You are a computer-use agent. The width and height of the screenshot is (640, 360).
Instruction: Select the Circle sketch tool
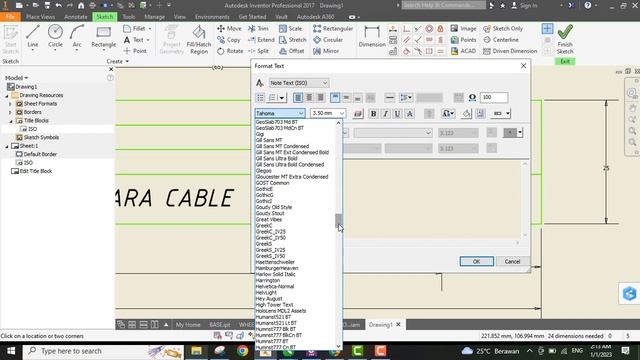point(55,37)
